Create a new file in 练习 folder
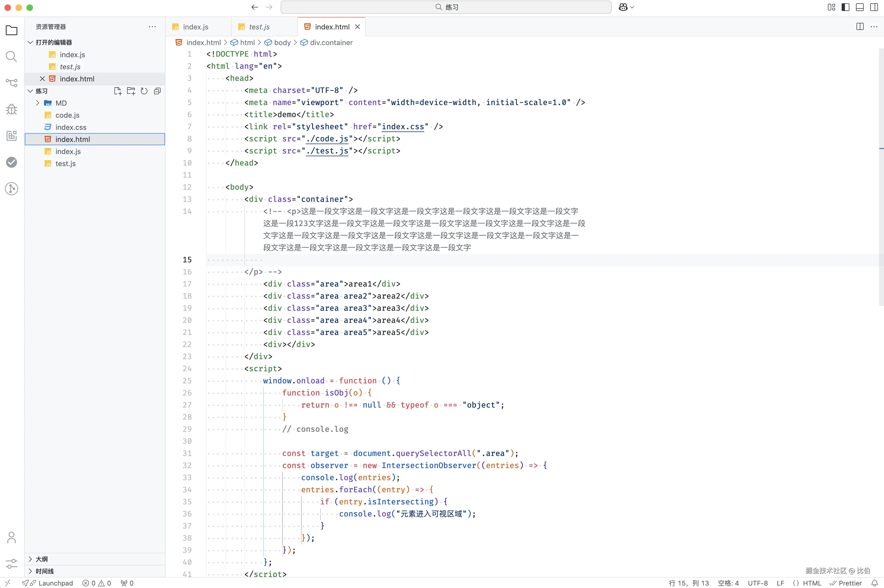This screenshot has width=884, height=588. (x=118, y=91)
